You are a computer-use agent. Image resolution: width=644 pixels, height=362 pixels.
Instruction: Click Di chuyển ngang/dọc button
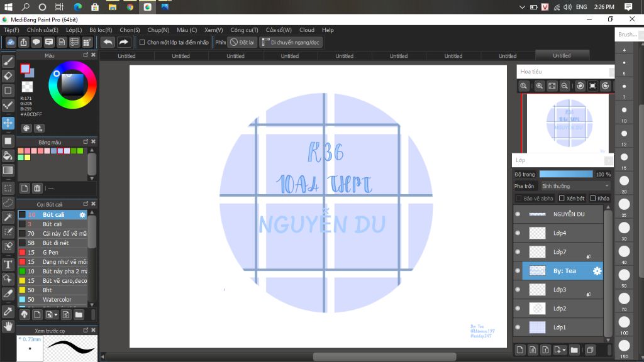(291, 42)
